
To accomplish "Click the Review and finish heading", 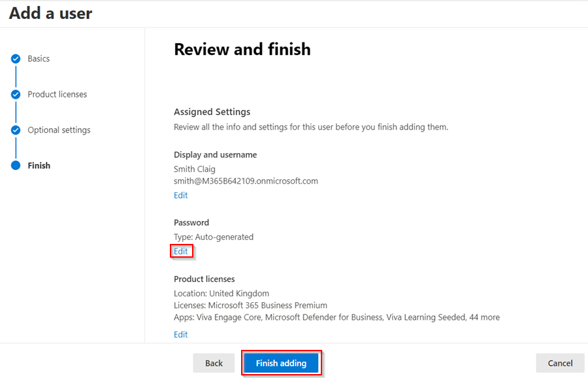I will [x=242, y=49].
